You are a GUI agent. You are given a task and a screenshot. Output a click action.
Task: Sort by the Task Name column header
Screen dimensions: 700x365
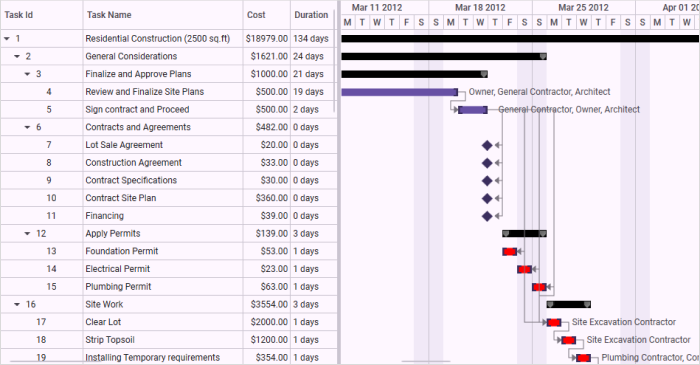point(163,15)
